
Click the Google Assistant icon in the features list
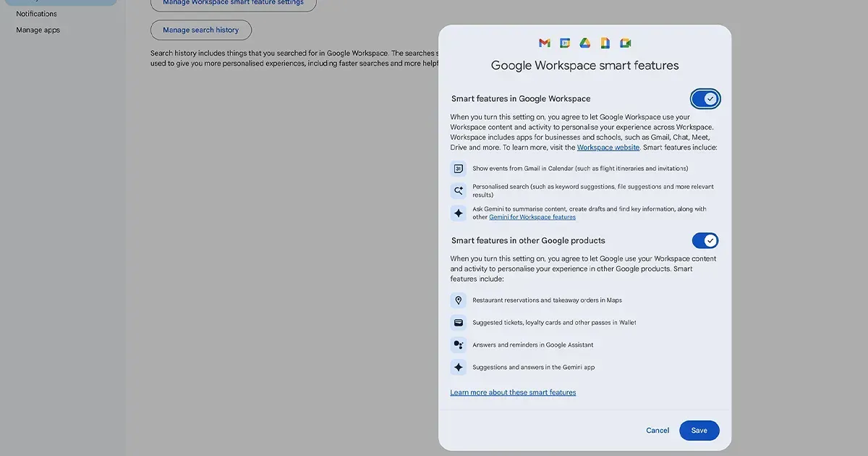[x=458, y=345]
